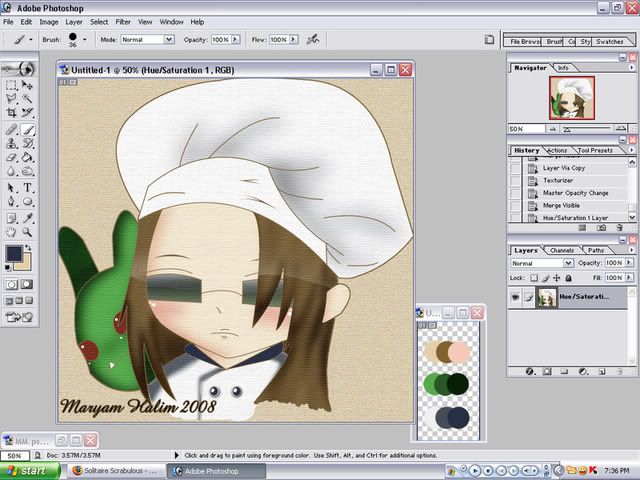The height and width of the screenshot is (480, 640).
Task: Open Layers blend mode dropdown
Action: coord(568,263)
